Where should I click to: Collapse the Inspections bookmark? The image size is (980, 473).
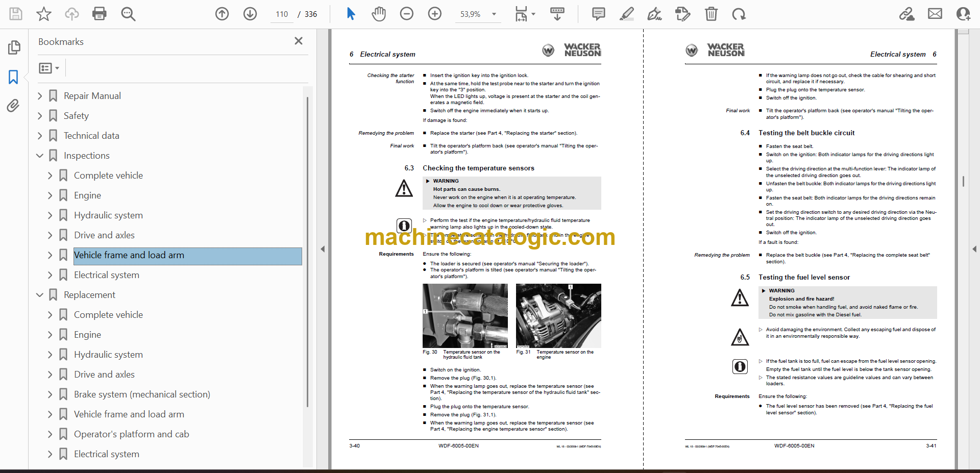(40, 156)
